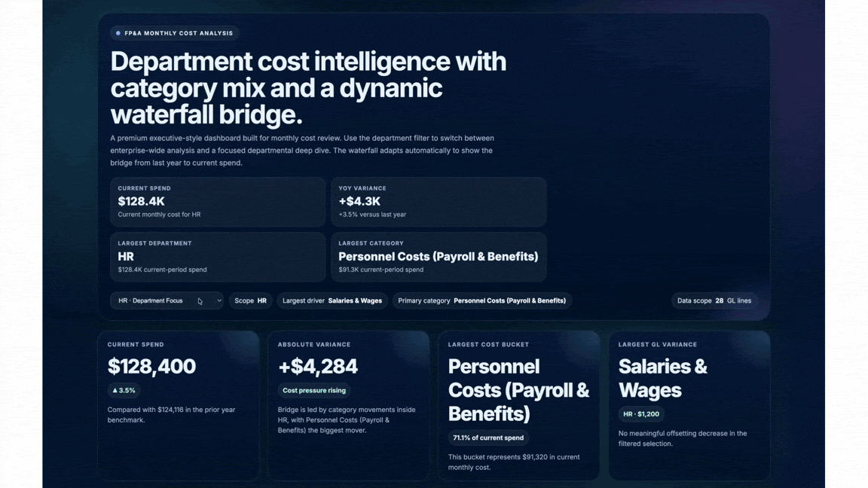This screenshot has height=488, width=868.
Task: Click the 71.1% of current spend badge
Action: [488, 438]
